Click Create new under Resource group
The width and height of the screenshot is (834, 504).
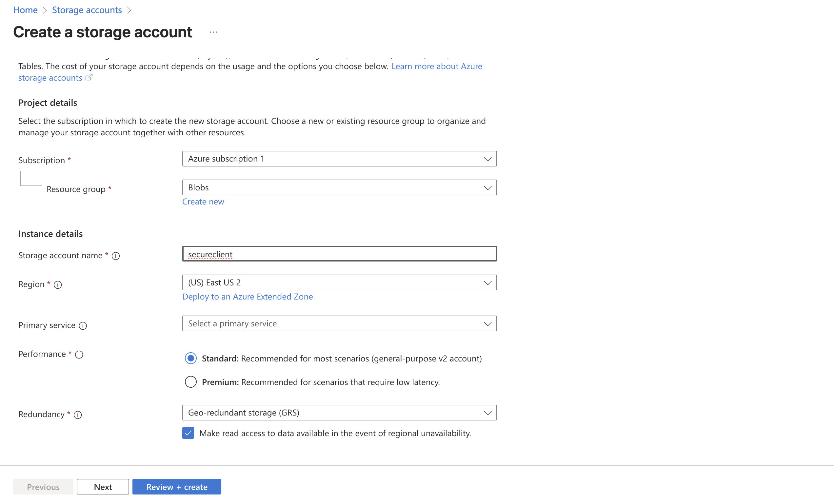click(x=203, y=202)
